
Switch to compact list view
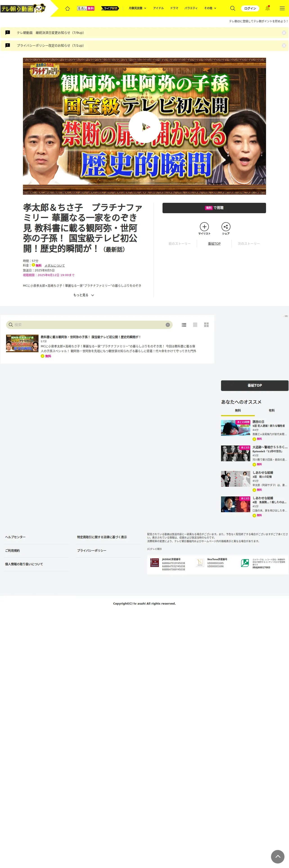tap(195, 325)
